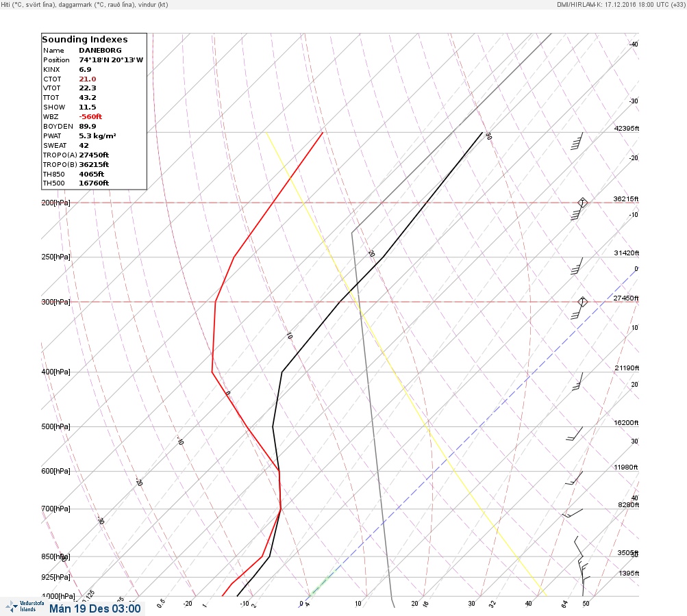Click the 400[hPa] pressure label
The image size is (687, 616).
tap(55, 372)
